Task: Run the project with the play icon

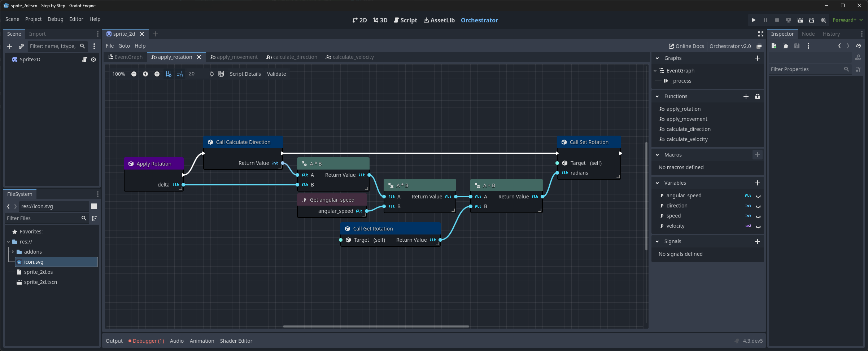Action: tap(754, 20)
